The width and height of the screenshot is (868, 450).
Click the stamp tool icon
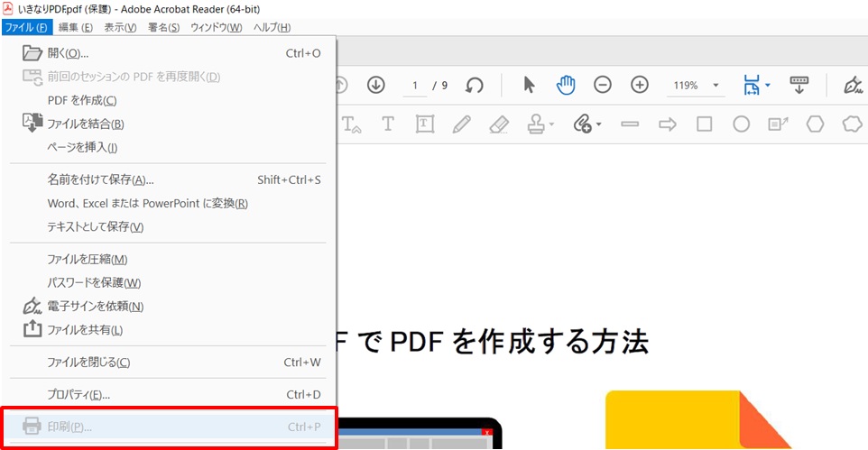point(536,124)
